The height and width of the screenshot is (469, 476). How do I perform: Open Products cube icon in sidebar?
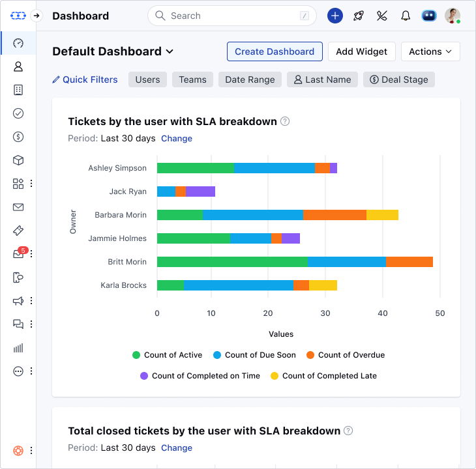coord(18,160)
